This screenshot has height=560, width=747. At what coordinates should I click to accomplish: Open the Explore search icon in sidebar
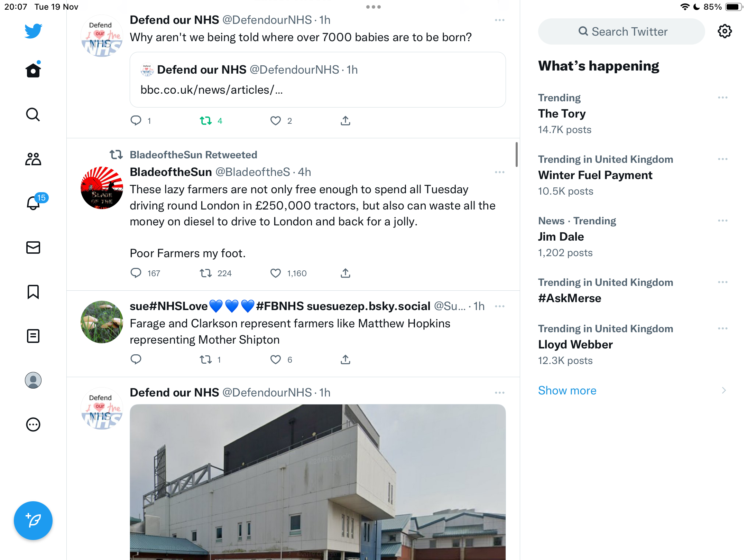pos(33,114)
